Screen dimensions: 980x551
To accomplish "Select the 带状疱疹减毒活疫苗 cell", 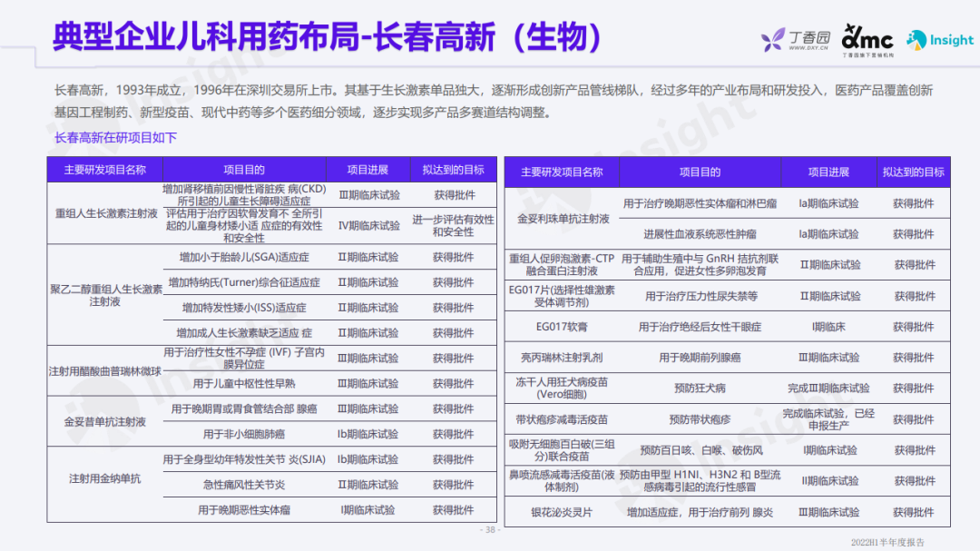I will coord(562,419).
